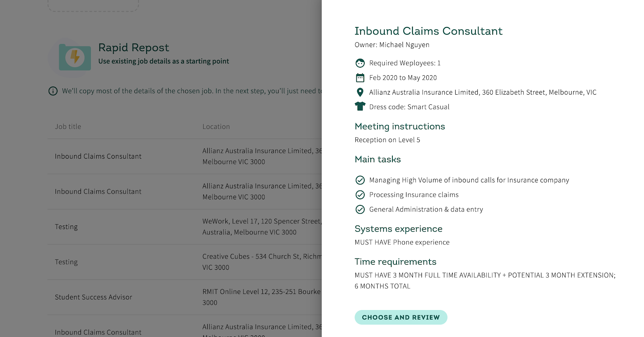
Task: Select the first Inbound Claims Consultant row
Action: 185,156
